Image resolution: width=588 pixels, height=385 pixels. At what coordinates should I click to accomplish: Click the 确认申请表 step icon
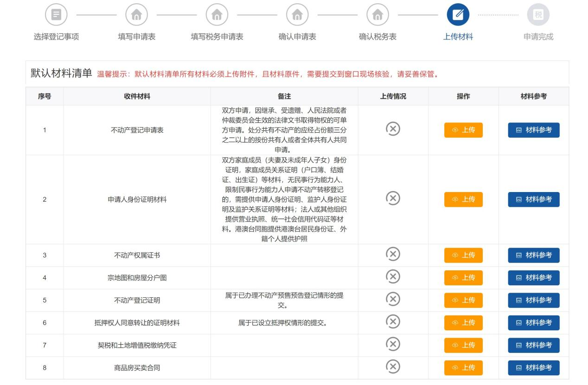[x=297, y=15]
